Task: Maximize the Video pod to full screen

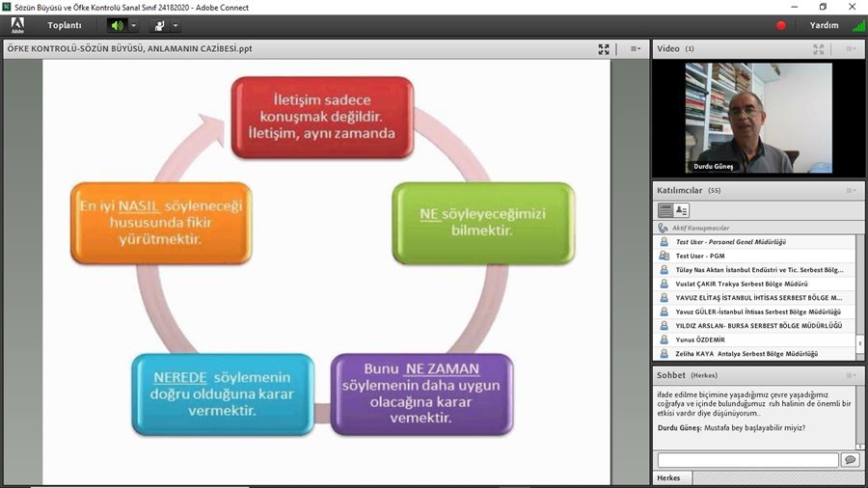Action: point(819,48)
